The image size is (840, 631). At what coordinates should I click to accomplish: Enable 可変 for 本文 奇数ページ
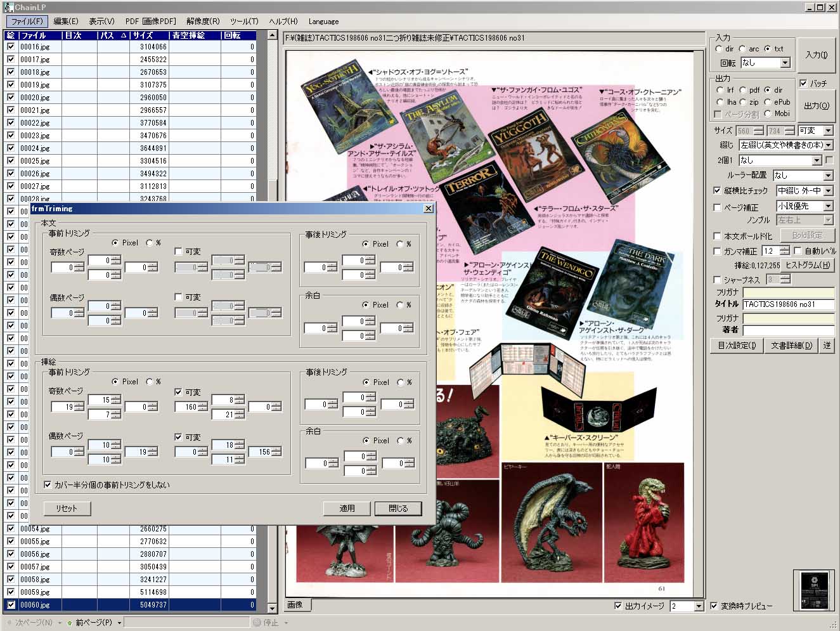click(x=178, y=251)
